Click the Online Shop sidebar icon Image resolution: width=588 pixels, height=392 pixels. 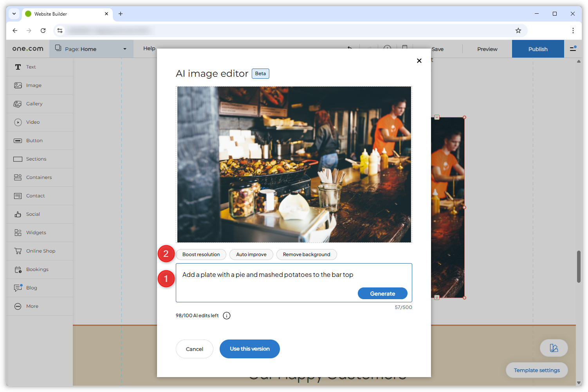18,251
